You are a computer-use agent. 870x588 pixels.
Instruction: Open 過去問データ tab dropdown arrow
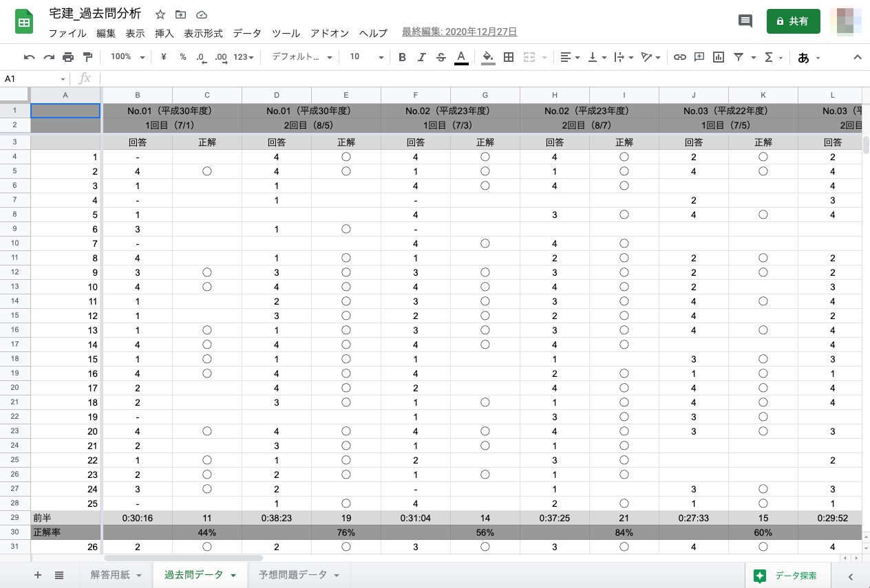pyautogui.click(x=233, y=576)
